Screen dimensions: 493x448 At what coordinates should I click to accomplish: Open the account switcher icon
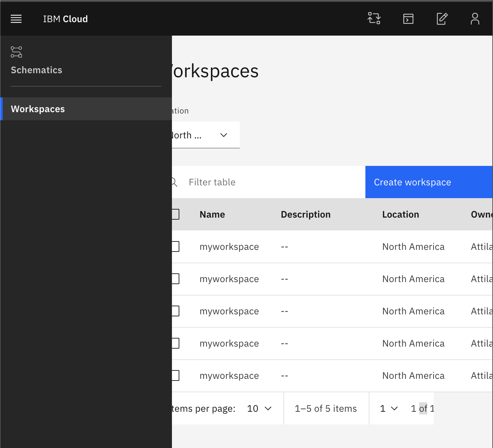[374, 18]
